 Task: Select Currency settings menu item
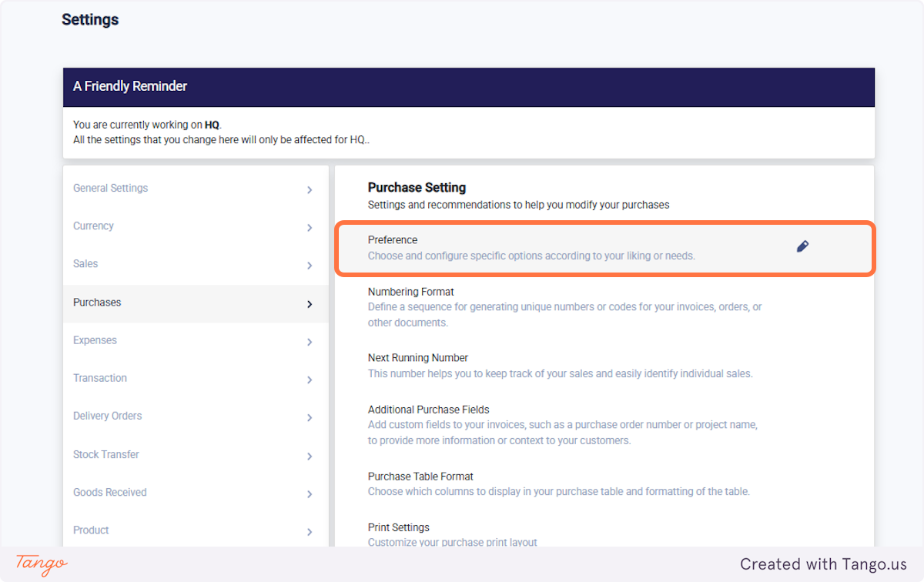pyautogui.click(x=196, y=226)
